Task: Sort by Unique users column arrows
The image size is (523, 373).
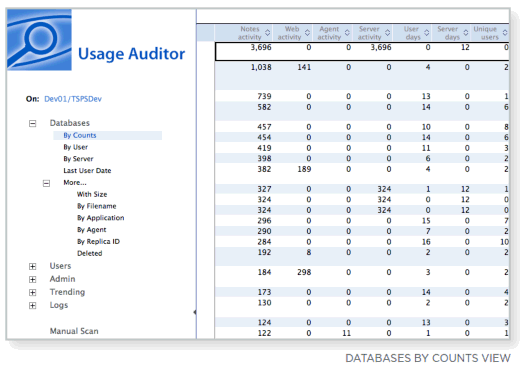Action: click(x=505, y=33)
